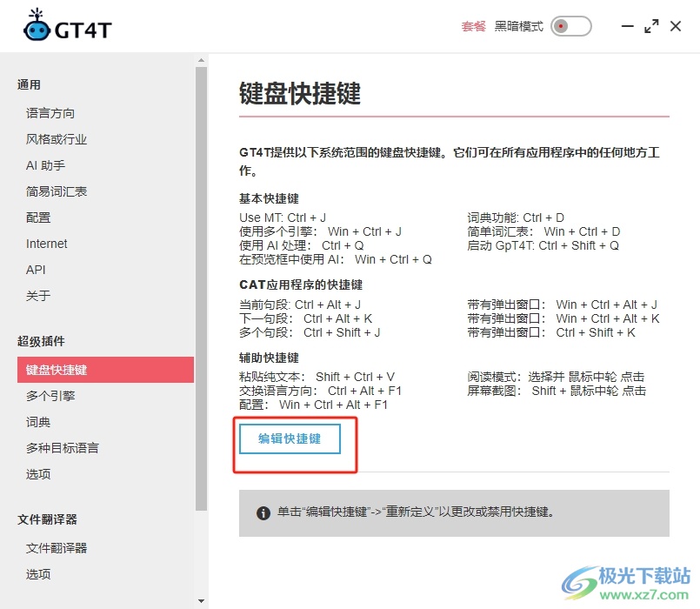
Task: Go to 简易词汇表 page
Action: [x=57, y=191]
